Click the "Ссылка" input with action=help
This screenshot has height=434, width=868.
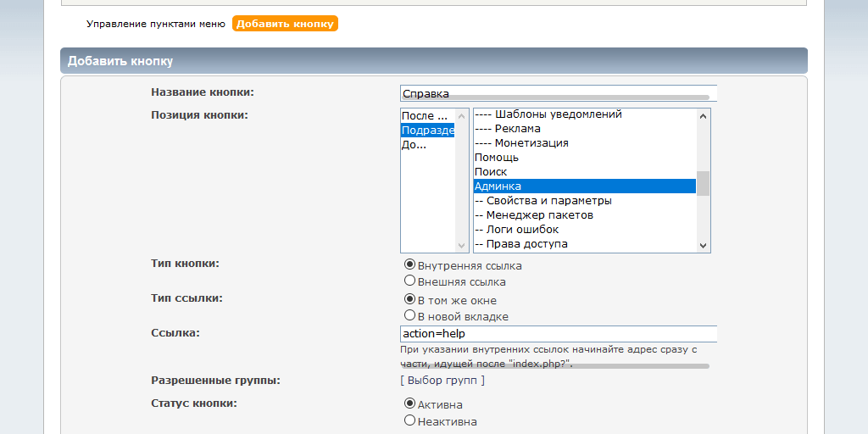(x=558, y=334)
